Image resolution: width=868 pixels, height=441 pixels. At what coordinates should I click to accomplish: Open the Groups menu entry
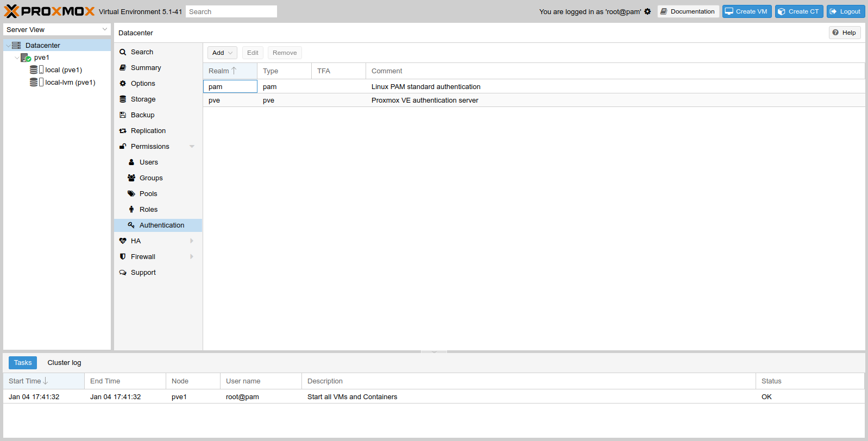click(158, 178)
